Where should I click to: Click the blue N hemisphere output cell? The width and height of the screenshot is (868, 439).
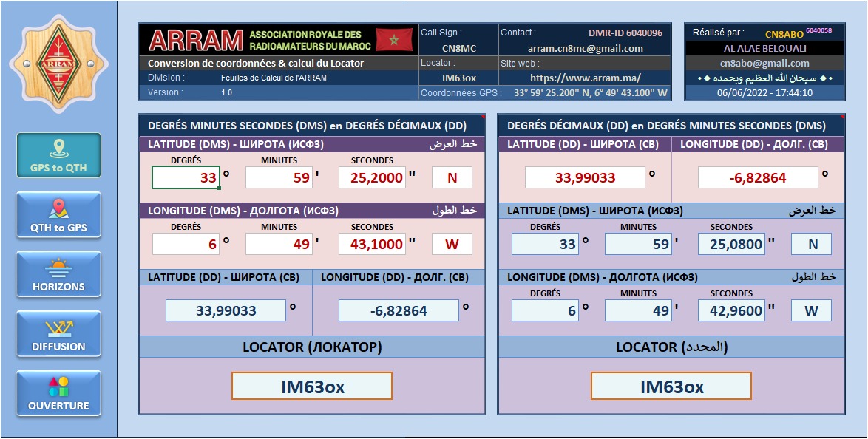811,244
